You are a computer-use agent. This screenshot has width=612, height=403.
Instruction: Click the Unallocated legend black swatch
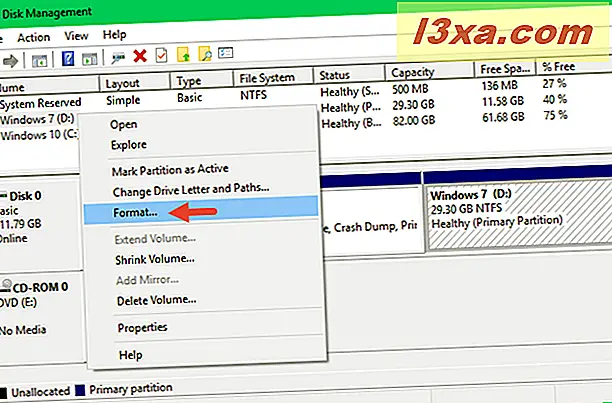point(3,393)
